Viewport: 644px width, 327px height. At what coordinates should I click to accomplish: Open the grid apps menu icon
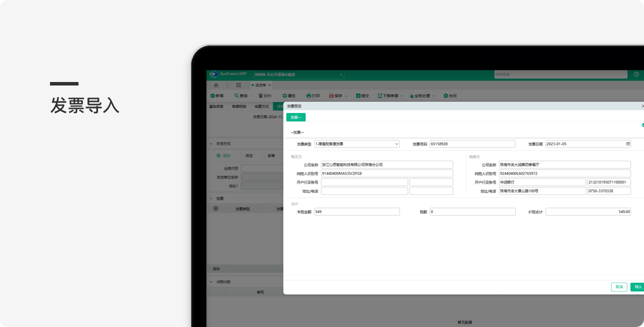(x=238, y=85)
